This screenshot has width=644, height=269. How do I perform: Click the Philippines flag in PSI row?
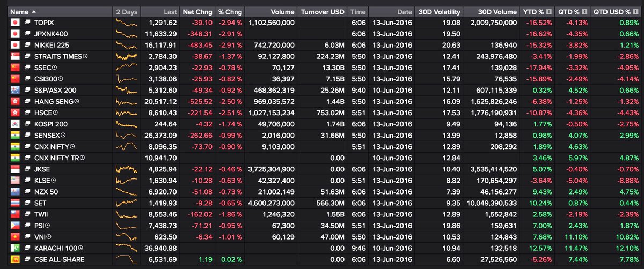[15, 226]
